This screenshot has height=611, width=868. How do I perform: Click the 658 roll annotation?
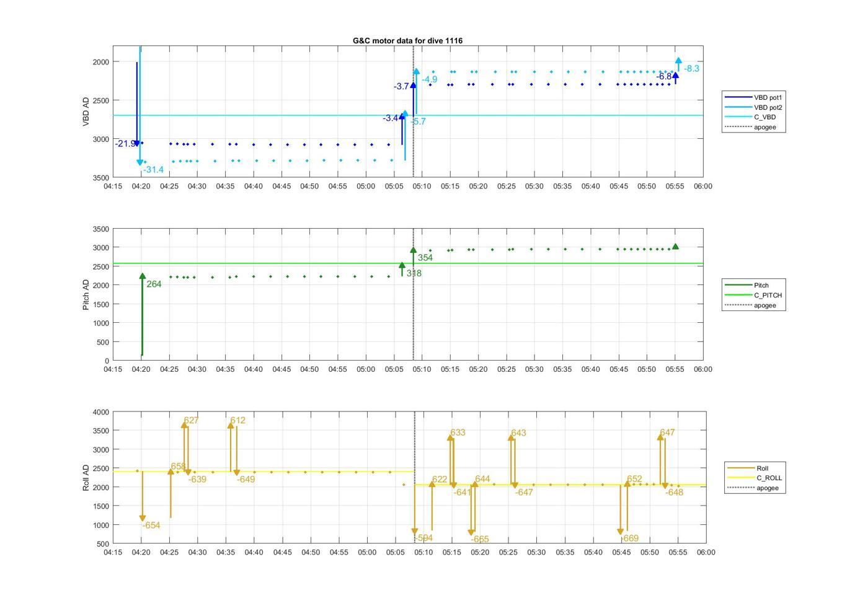pos(178,467)
